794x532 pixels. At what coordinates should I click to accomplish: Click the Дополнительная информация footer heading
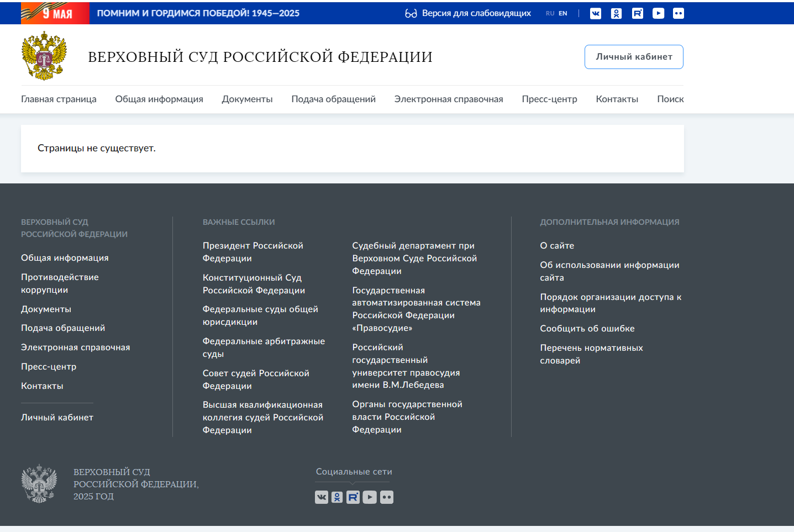(609, 222)
